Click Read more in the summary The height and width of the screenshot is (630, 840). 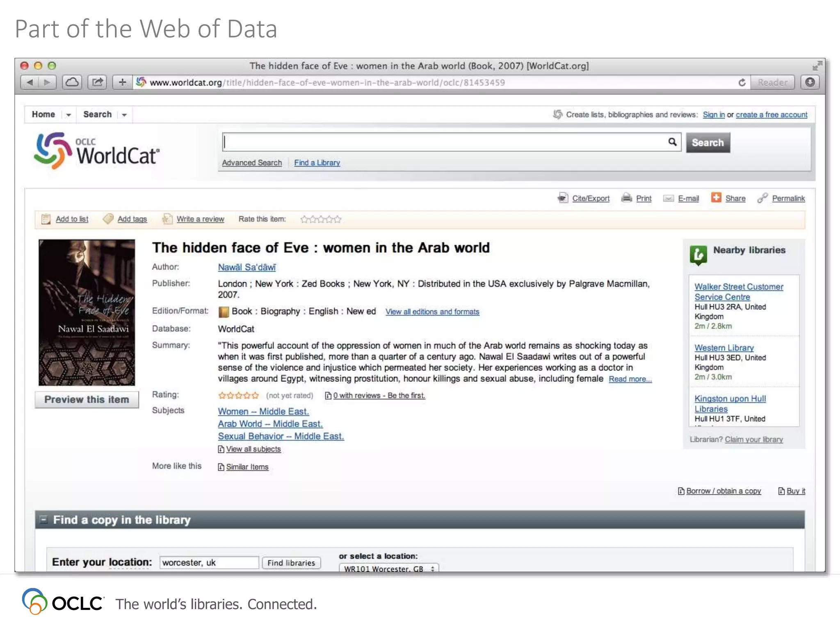pyautogui.click(x=630, y=379)
